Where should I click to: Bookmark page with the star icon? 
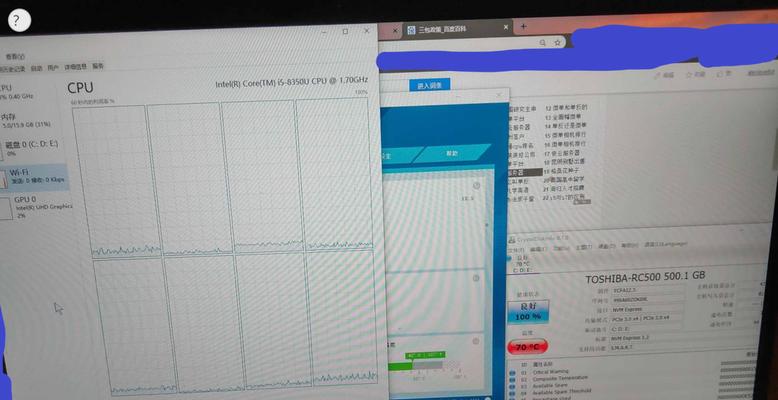pos(557,43)
